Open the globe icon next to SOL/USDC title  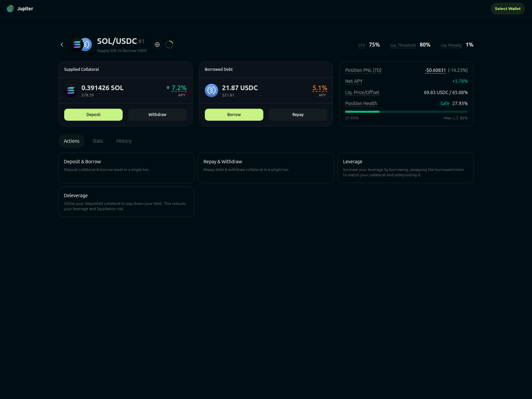coord(157,44)
